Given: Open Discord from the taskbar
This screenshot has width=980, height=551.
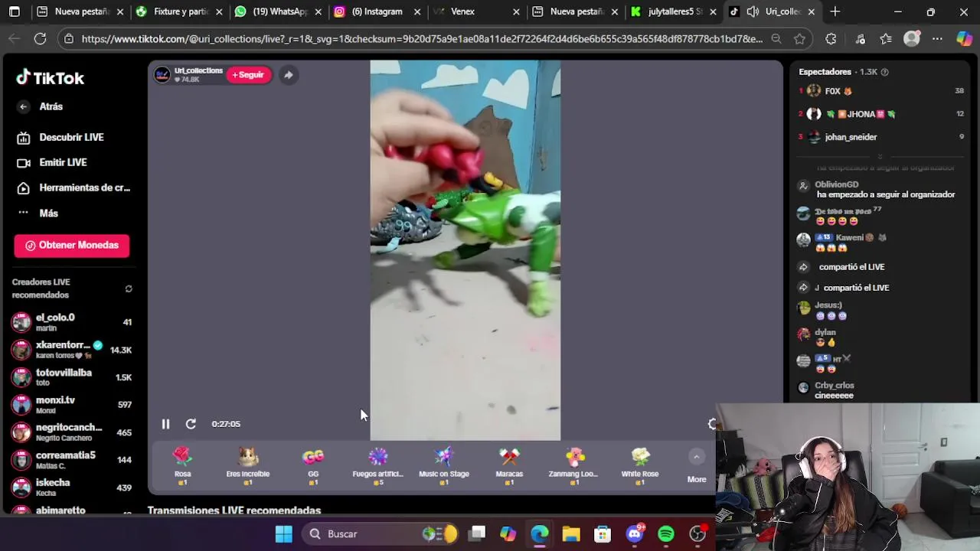Looking at the screenshot, I should coord(635,534).
